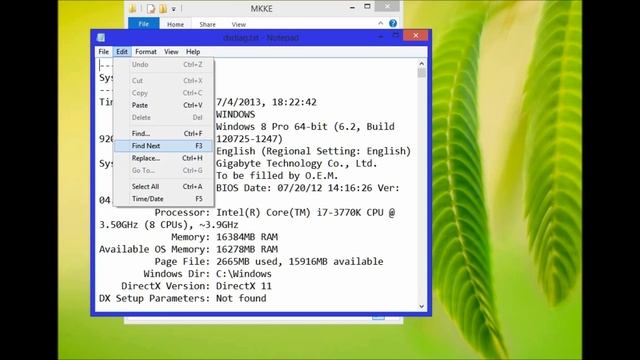Open Help icon in MKKE Explorer window

[393, 23]
